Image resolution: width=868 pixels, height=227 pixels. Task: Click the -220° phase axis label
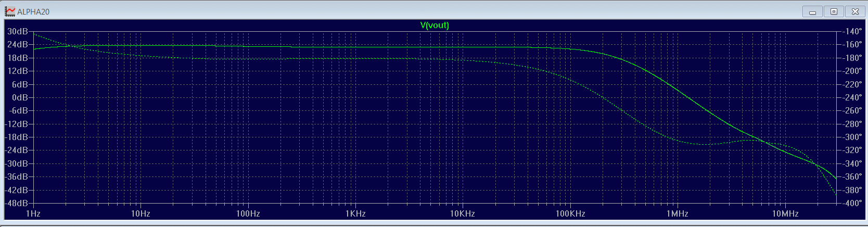(x=852, y=84)
